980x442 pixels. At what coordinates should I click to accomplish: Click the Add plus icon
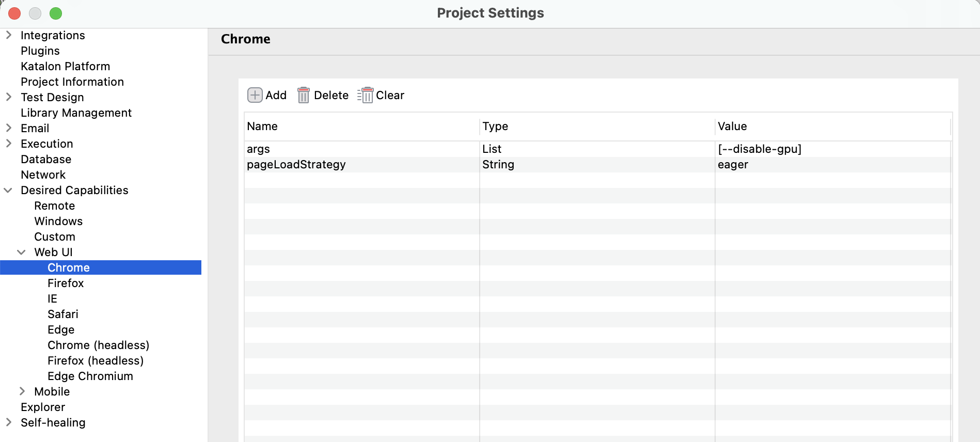(255, 96)
